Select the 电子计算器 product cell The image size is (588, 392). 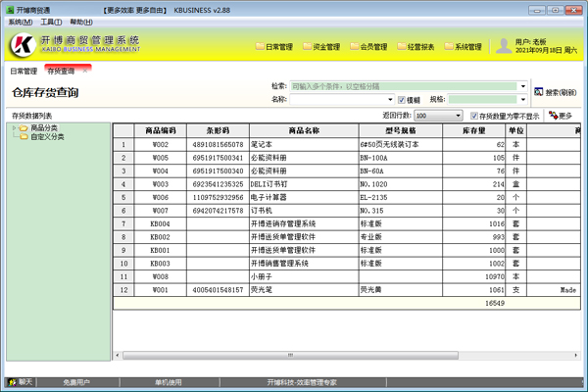[304, 197]
